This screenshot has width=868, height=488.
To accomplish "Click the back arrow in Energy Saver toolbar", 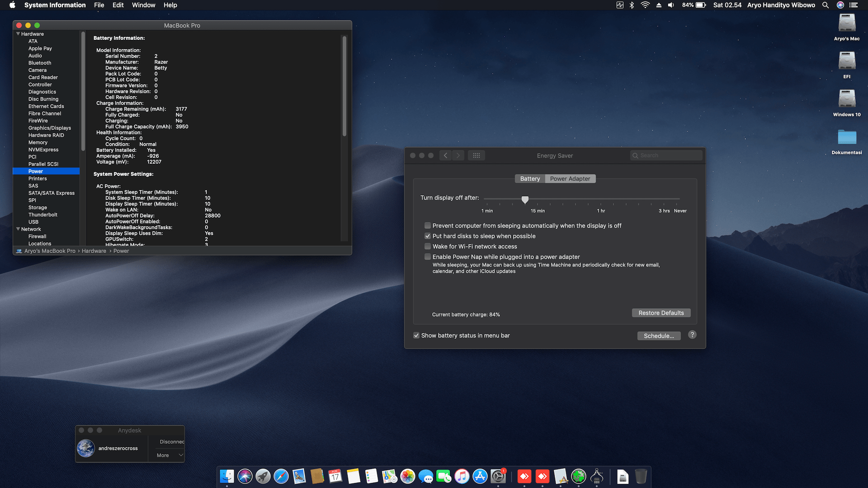I will pos(445,155).
